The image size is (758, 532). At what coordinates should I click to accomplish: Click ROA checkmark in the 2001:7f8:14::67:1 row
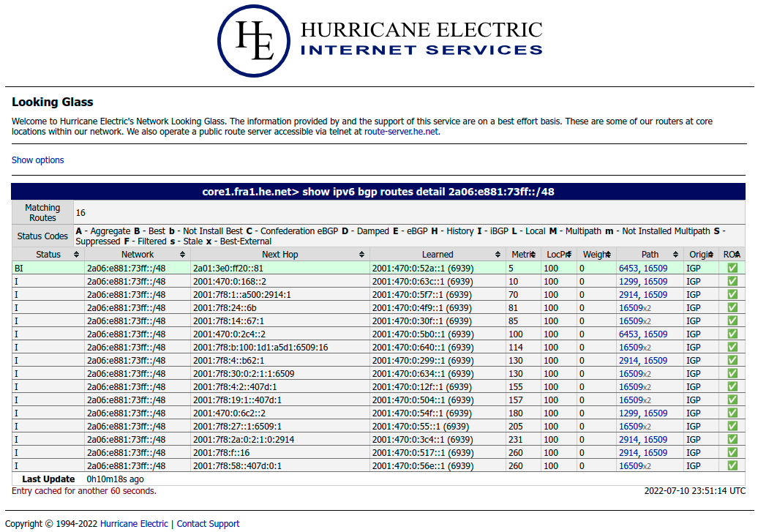pos(732,321)
